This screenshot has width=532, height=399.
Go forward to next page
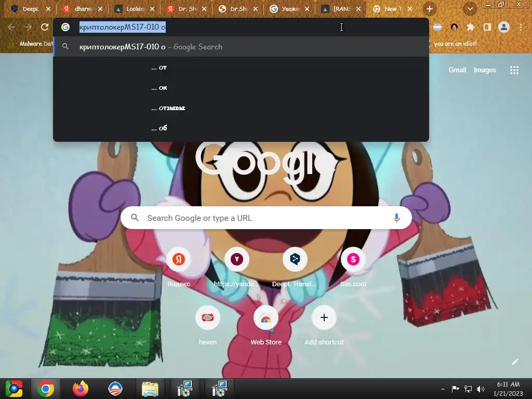pyautogui.click(x=28, y=27)
